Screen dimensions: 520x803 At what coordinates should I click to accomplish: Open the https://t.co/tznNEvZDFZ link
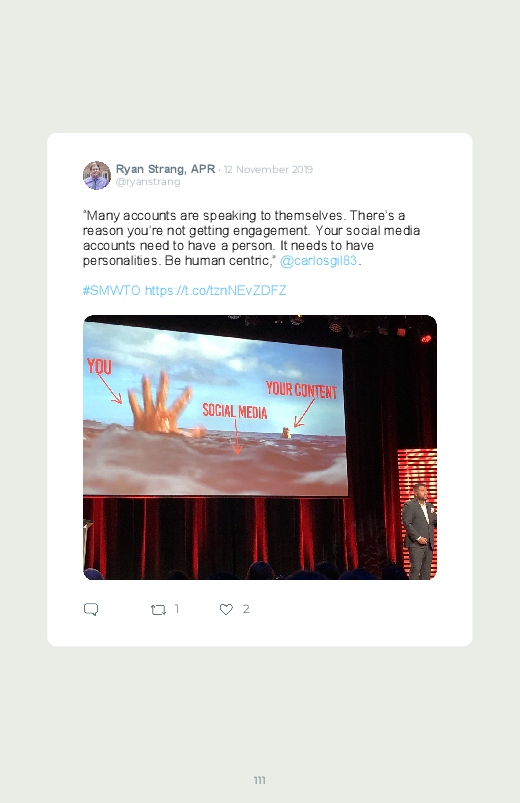pos(215,290)
